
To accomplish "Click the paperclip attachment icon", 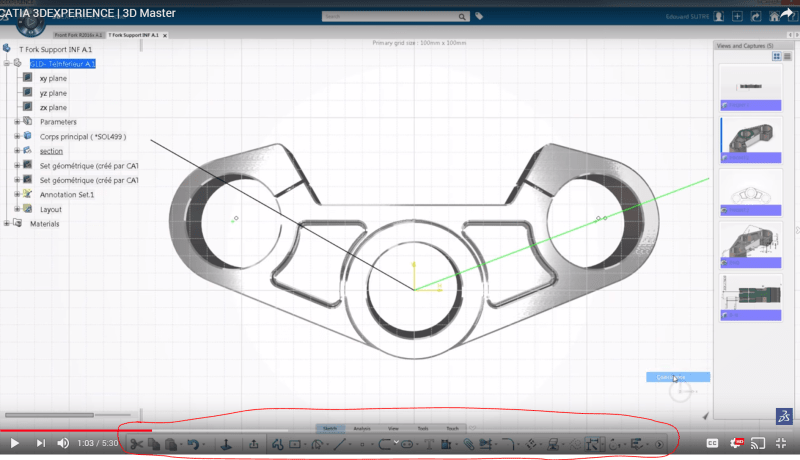I will click(x=469, y=444).
